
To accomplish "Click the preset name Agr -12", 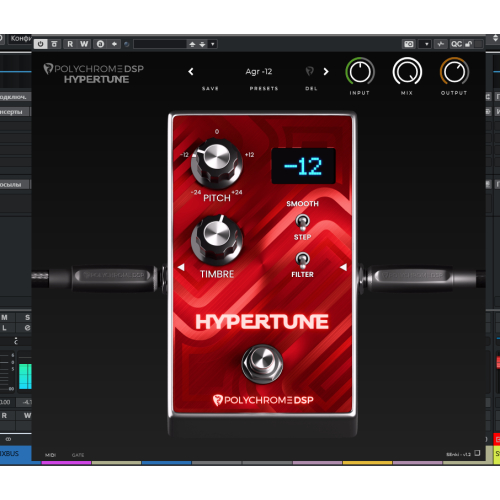I will [x=259, y=71].
